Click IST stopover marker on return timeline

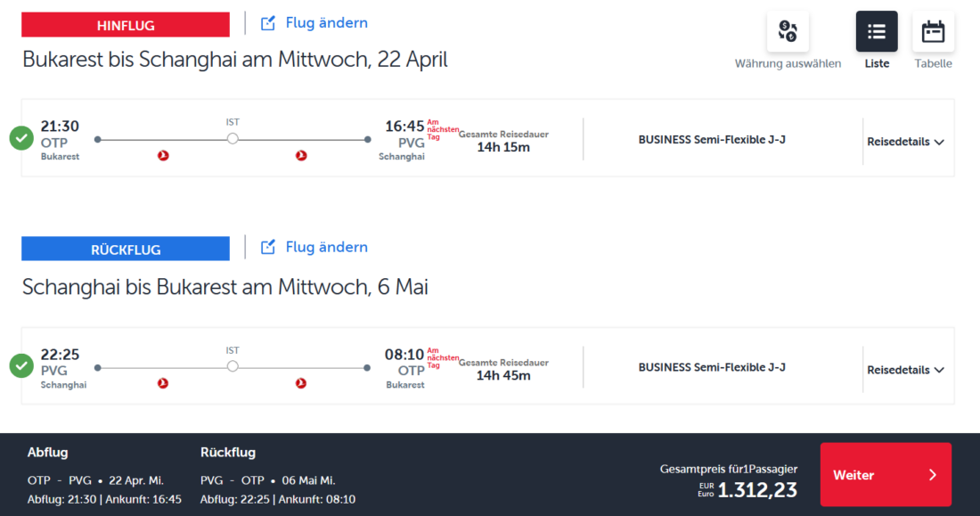click(233, 366)
